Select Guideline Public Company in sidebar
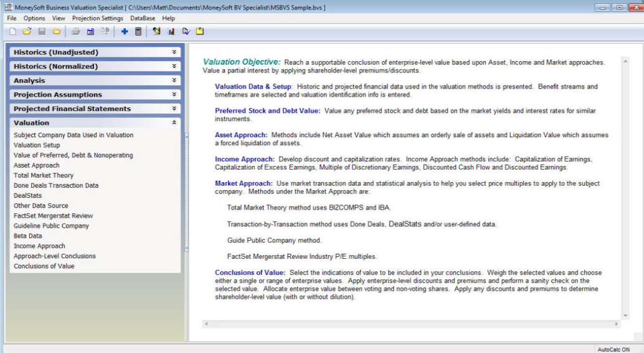644x353 pixels. [51, 226]
